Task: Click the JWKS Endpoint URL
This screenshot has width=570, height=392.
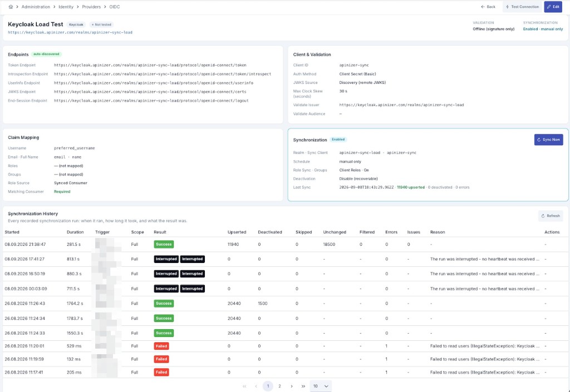Action: click(x=150, y=92)
